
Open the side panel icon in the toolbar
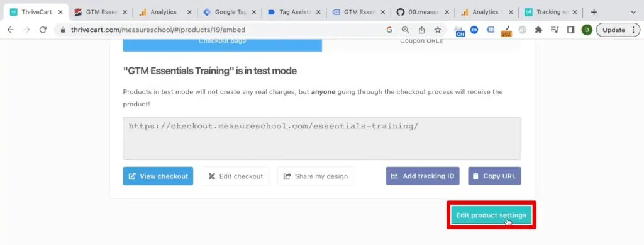(x=570, y=30)
